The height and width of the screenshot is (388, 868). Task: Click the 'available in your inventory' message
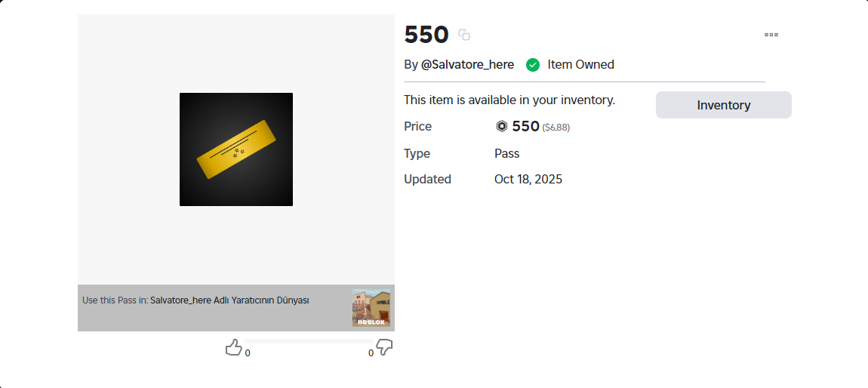[509, 100]
